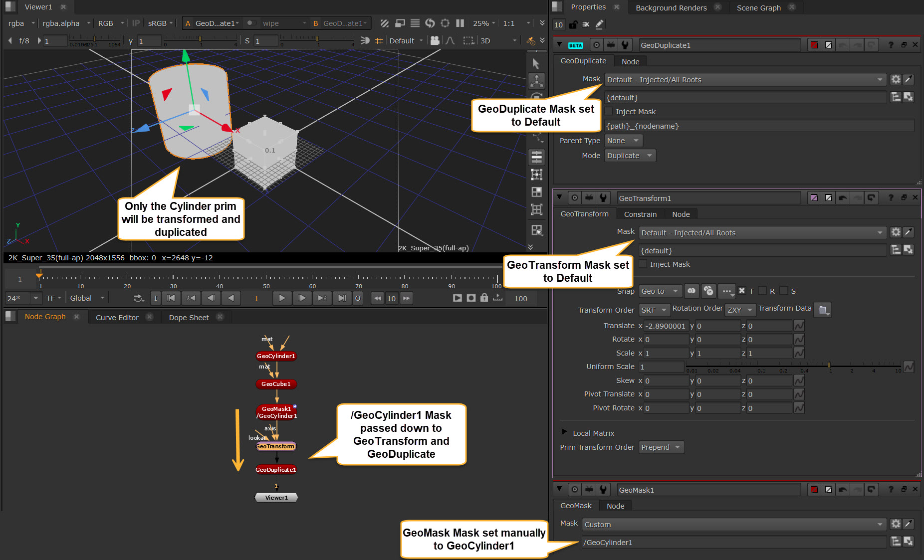Click the GeoMask1 mask picker pencil icon
This screenshot has height=560, width=924.
pos(909,524)
